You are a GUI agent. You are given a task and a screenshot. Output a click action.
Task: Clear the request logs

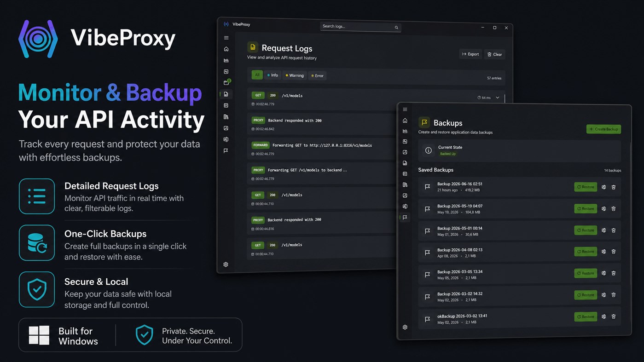click(495, 54)
